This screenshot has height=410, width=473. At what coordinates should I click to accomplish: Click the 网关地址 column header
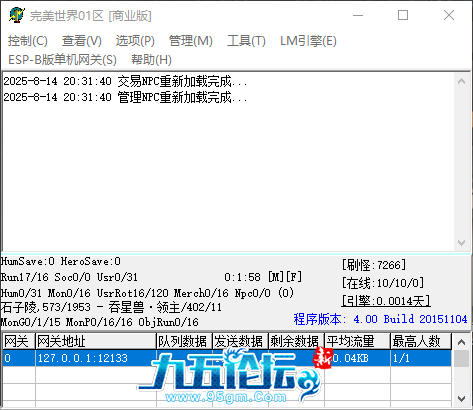96,341
